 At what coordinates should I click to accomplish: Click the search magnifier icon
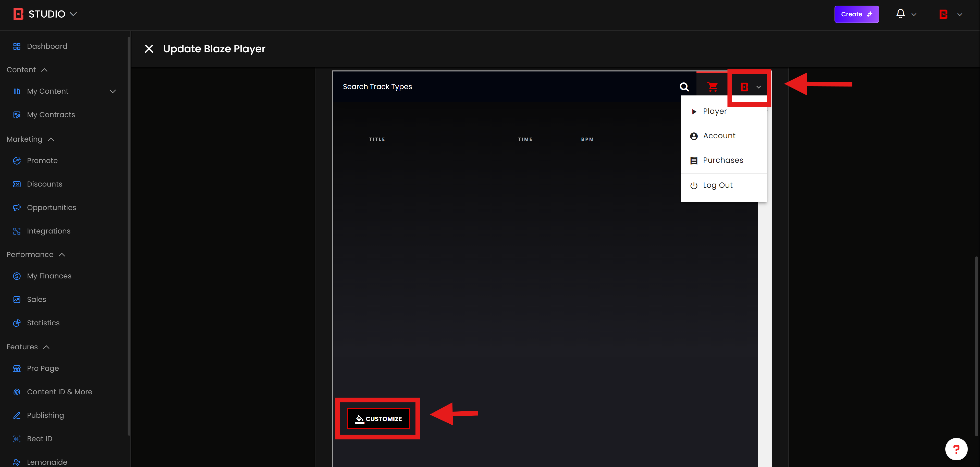coord(684,87)
